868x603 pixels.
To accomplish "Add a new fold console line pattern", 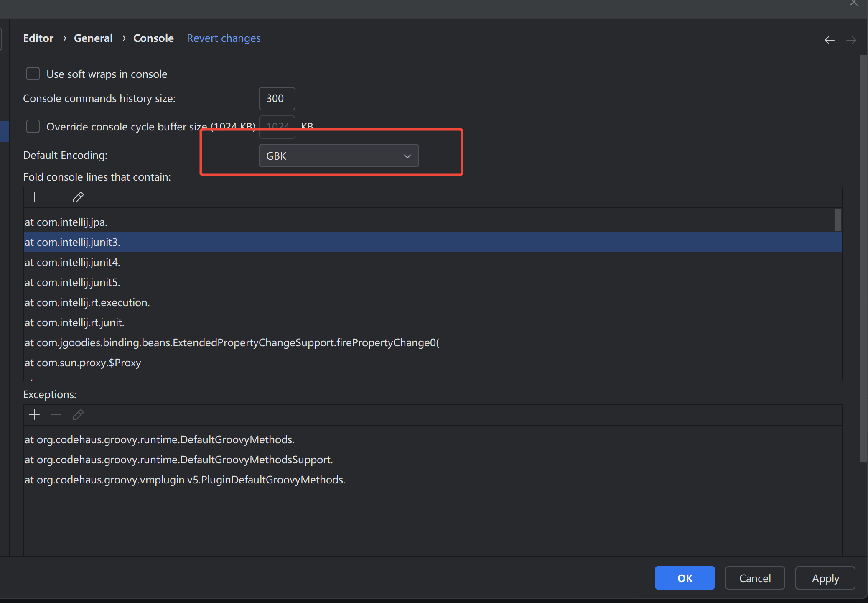I will click(34, 197).
